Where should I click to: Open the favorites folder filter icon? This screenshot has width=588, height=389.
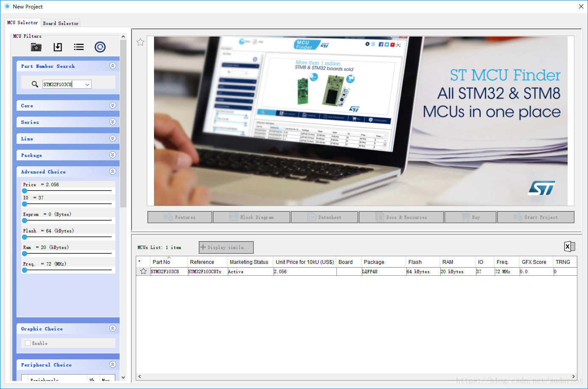pos(36,47)
